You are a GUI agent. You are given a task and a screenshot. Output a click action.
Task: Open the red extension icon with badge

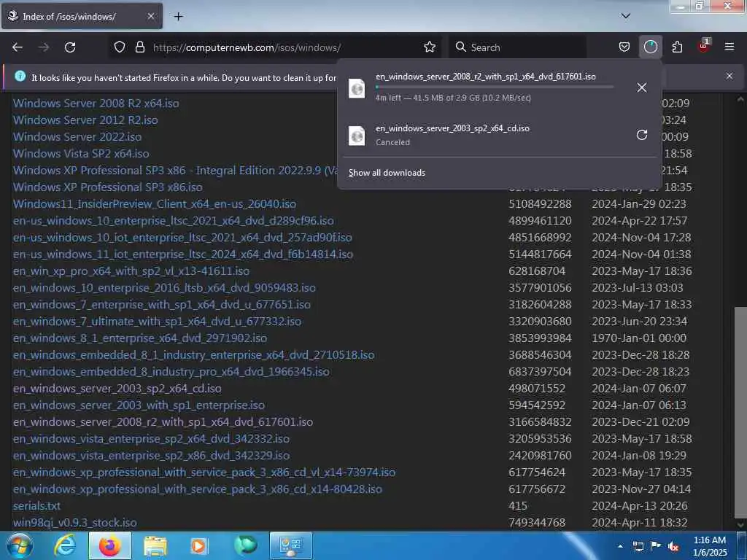(x=703, y=46)
